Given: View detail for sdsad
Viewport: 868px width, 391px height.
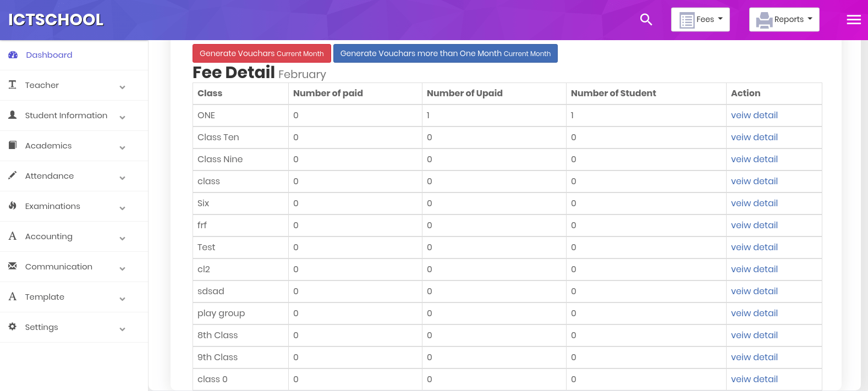Looking at the screenshot, I should point(754,291).
